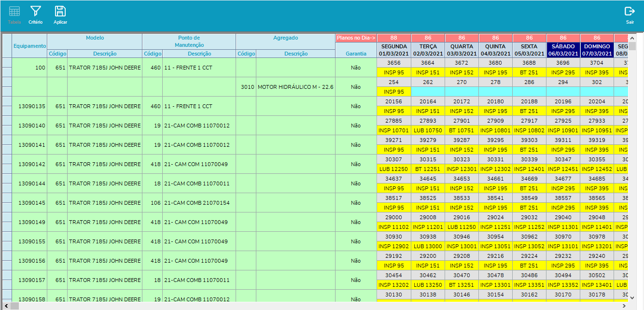
Task: Click the 21-CAM COMB 21070154 cell
Action: pos(199,203)
